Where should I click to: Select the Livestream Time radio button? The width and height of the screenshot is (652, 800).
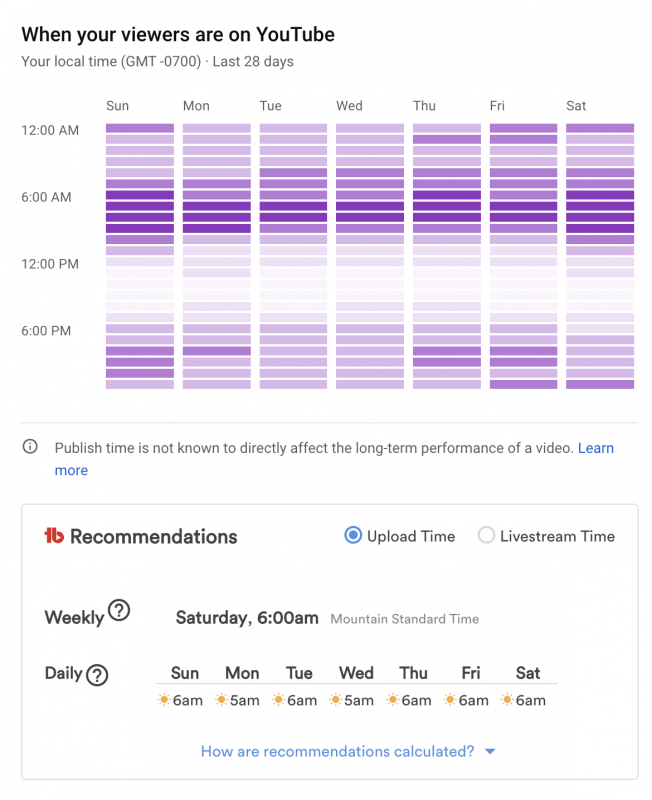[486, 536]
